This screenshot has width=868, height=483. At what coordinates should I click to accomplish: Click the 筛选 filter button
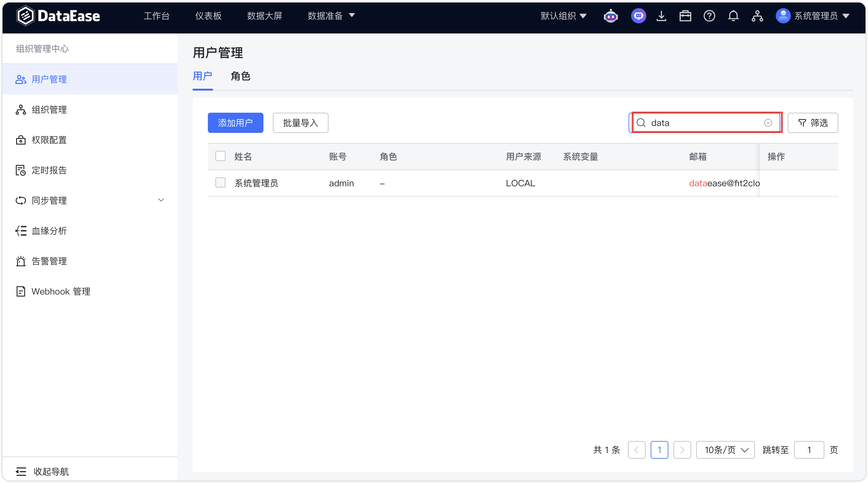pyautogui.click(x=813, y=122)
